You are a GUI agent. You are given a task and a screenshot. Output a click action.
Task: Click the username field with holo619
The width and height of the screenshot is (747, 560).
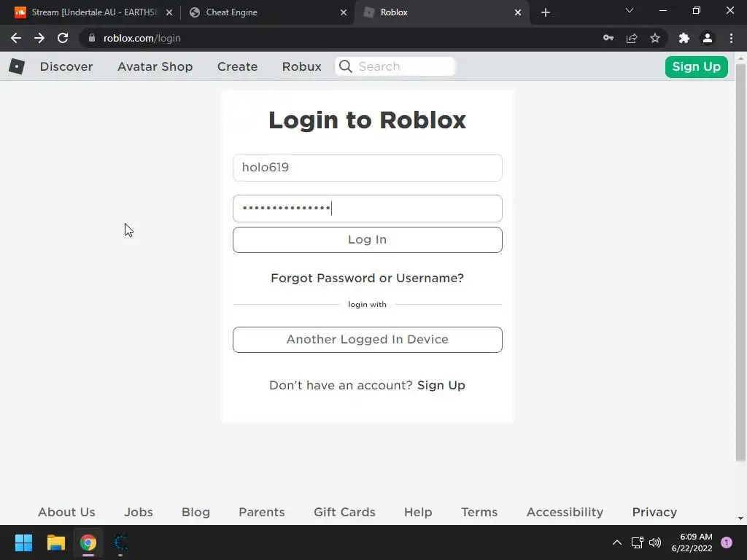pos(368,168)
